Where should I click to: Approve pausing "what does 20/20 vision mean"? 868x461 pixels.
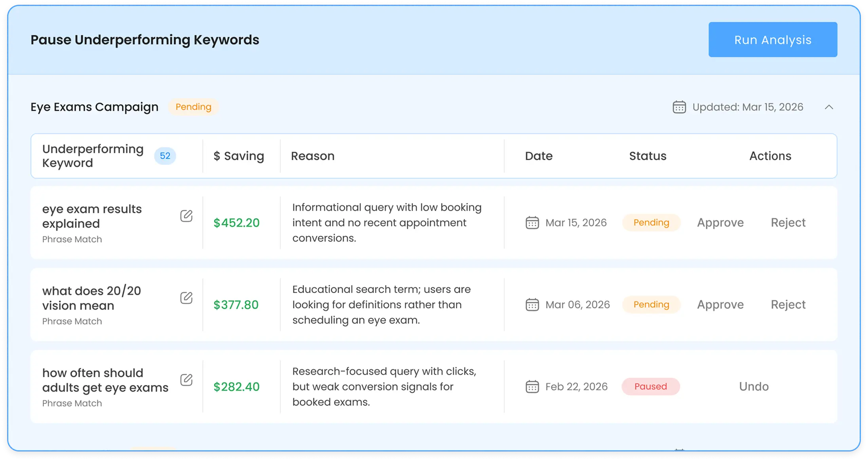(x=720, y=305)
